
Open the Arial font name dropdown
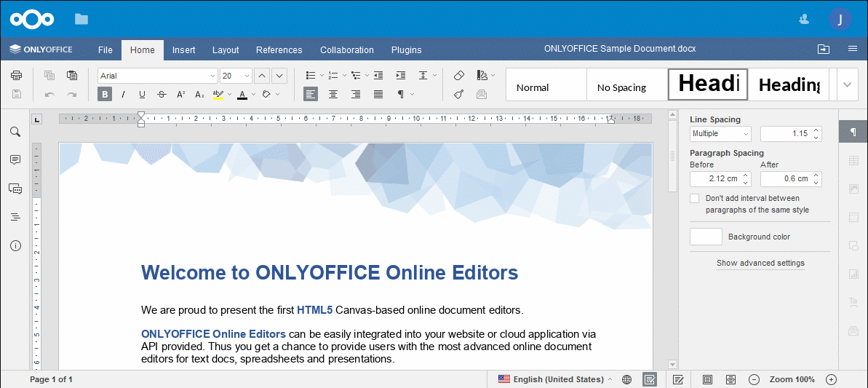(158, 76)
